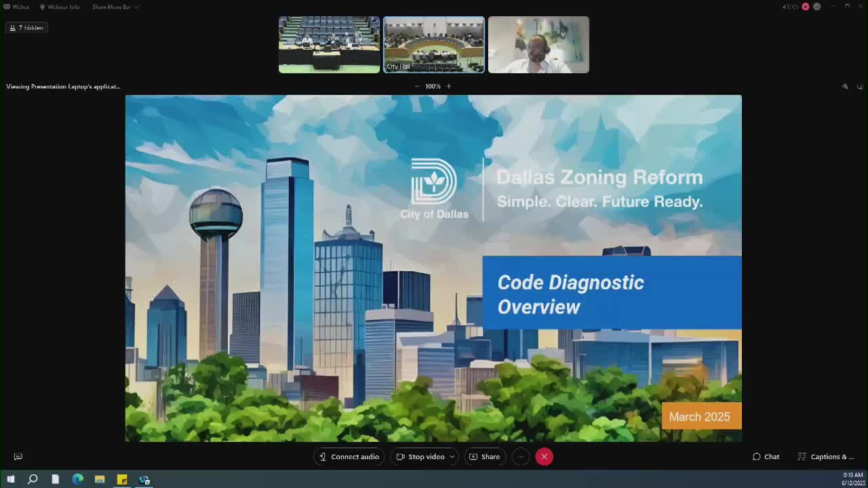Click Stop video button
868x488 pixels.
420,457
